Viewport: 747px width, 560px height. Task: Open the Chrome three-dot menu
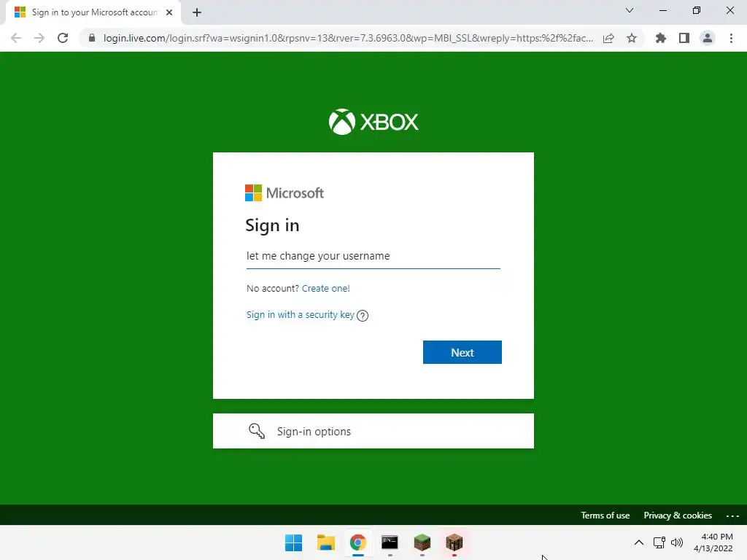(731, 38)
